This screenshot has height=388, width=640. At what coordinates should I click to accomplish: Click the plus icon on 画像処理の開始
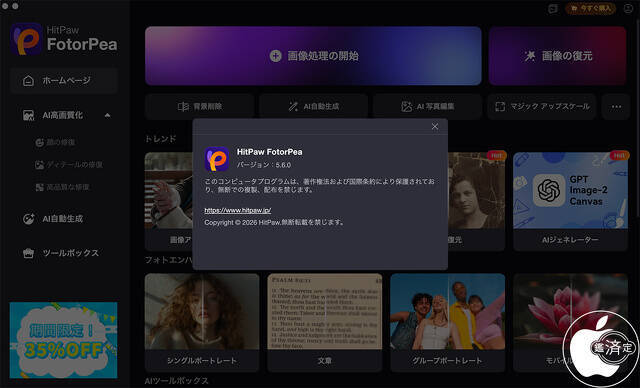[276, 56]
